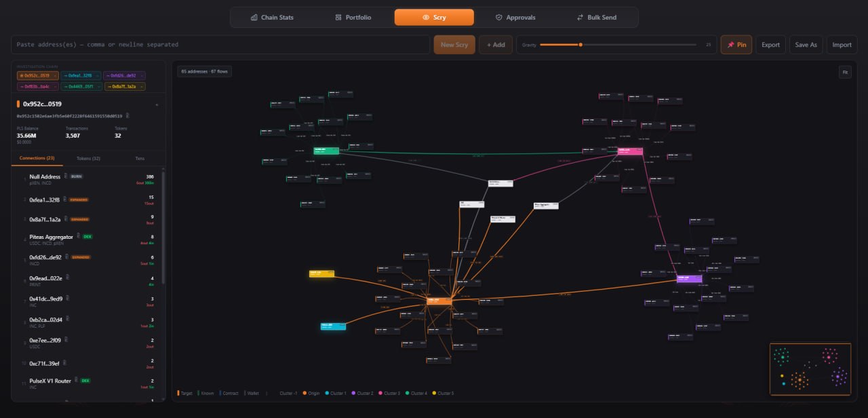
Task: Click the copy icon beside 0x952c address
Action: (127, 115)
